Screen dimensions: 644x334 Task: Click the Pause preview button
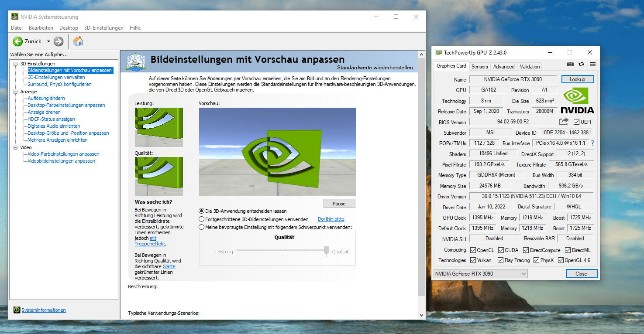coord(339,204)
